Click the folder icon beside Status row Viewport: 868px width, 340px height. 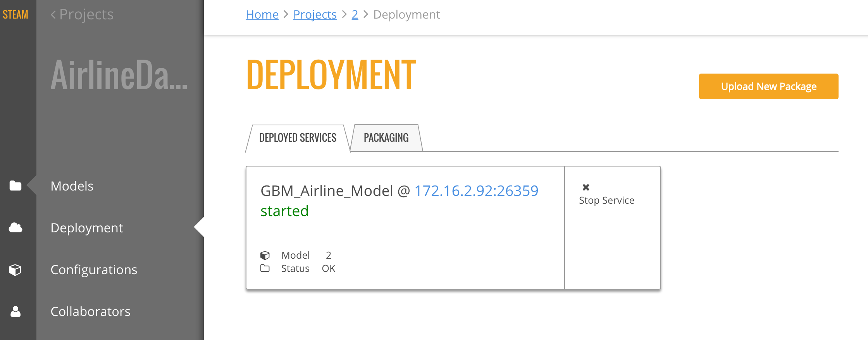[x=265, y=268]
